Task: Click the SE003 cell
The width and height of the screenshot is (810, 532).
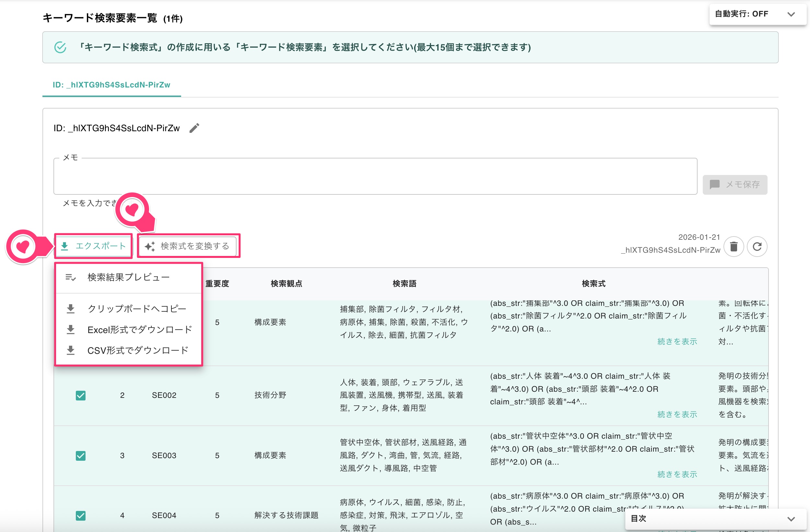Action: 164,456
